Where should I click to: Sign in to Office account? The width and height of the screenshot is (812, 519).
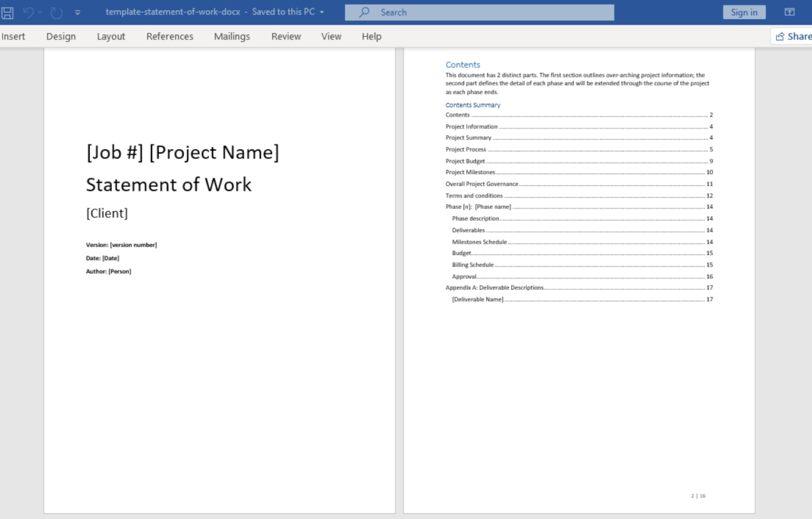click(x=744, y=12)
